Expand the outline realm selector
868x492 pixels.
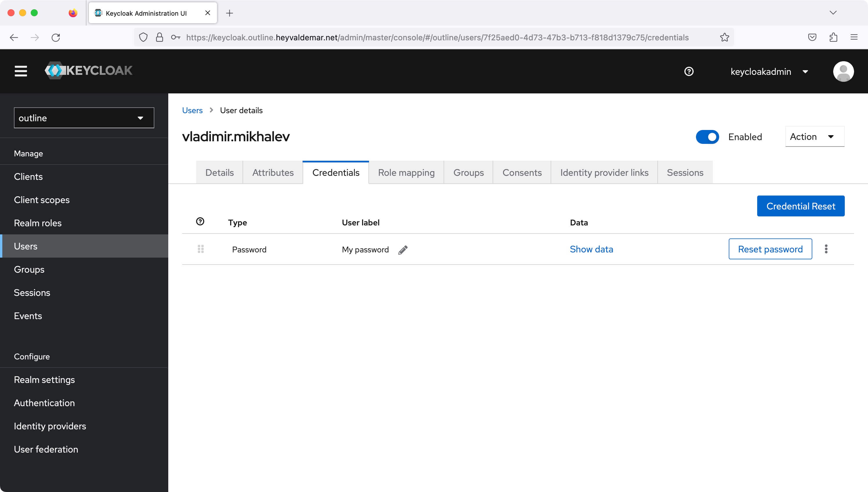click(84, 117)
